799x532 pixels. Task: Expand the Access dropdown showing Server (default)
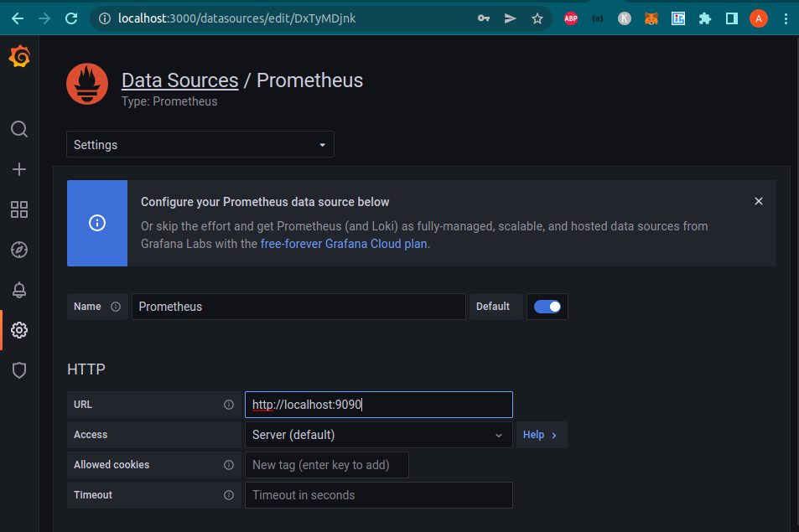378,435
